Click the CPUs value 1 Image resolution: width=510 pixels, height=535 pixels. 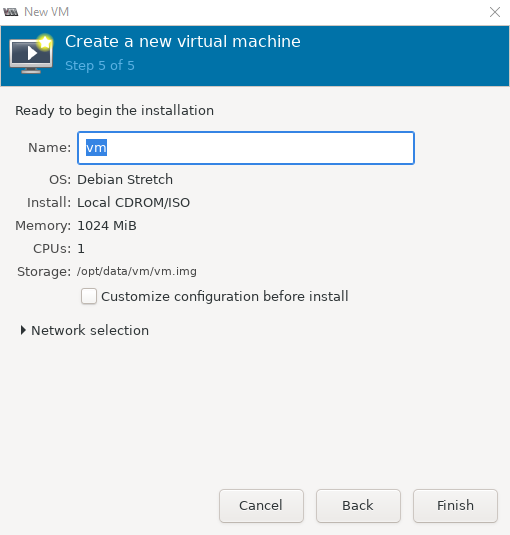click(81, 249)
